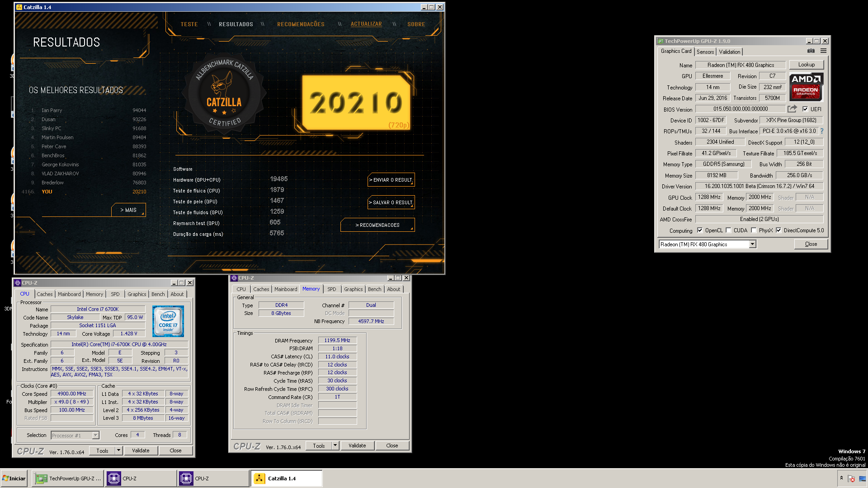This screenshot has height=488, width=868.
Task: Click BIOS Version field in GPU-Z
Action: [x=741, y=109]
